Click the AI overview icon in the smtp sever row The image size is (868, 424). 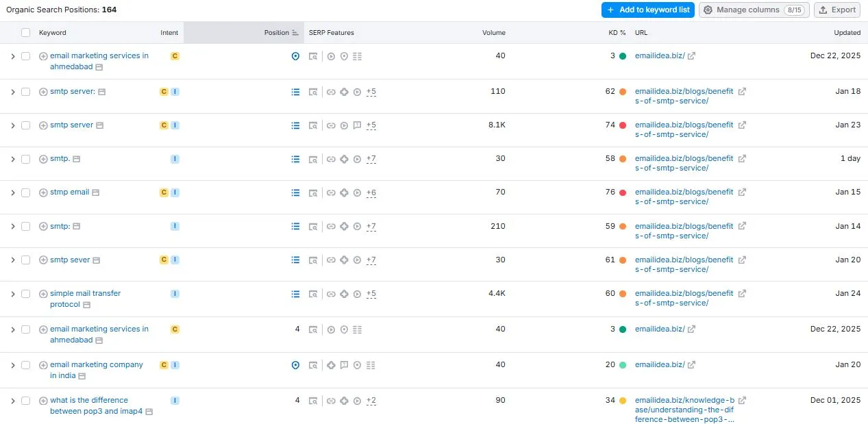(x=344, y=260)
